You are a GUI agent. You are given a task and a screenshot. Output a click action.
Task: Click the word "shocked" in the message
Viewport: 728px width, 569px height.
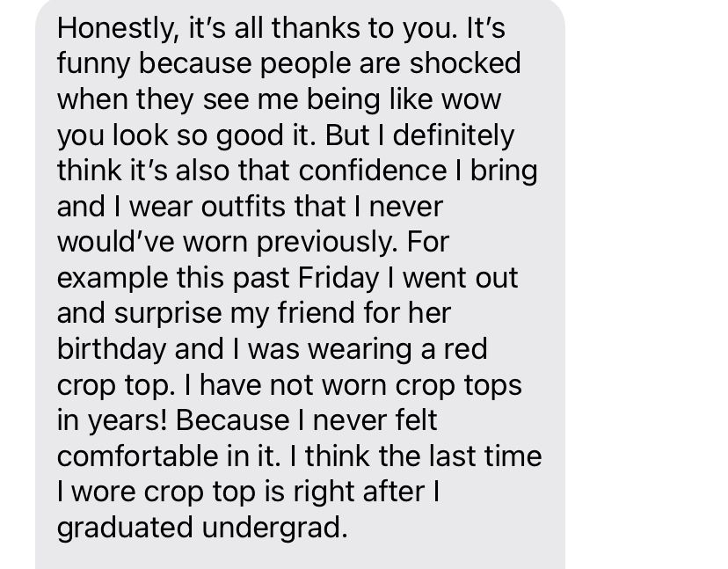tap(465, 63)
